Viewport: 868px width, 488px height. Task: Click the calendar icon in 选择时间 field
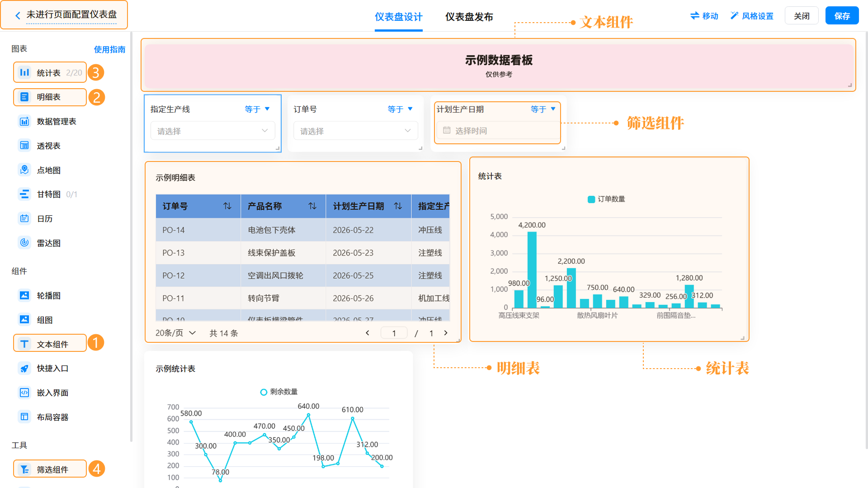[447, 130]
